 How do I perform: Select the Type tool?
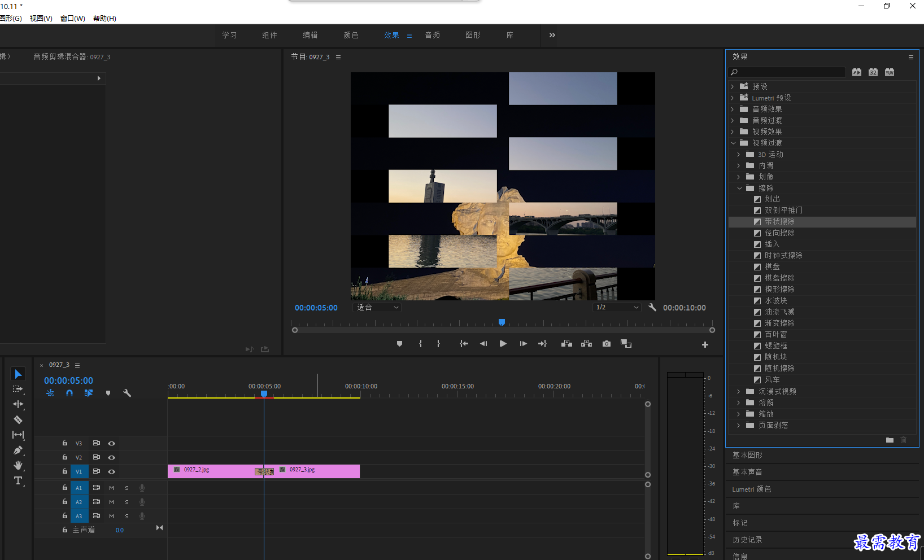pos(18,480)
